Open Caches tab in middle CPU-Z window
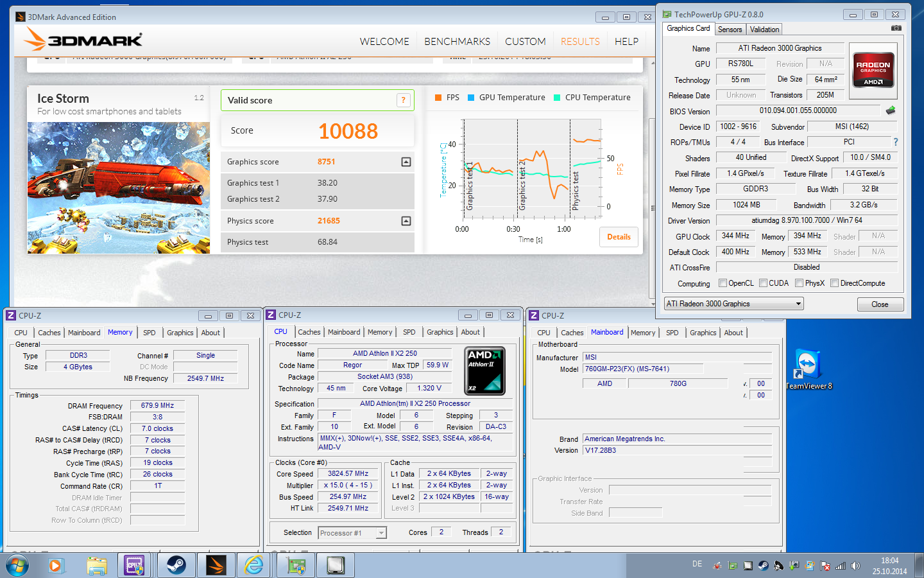 309,332
